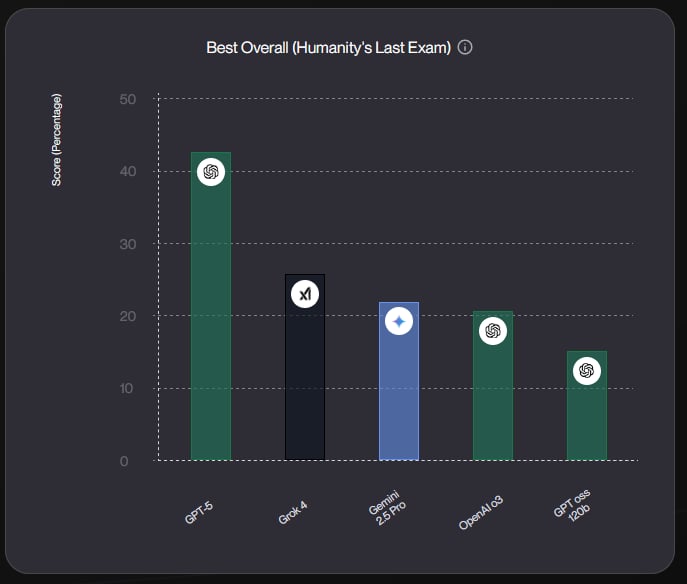This screenshot has width=687, height=584.
Task: Click the 'Grok 4' axis label
Action: pos(293,513)
